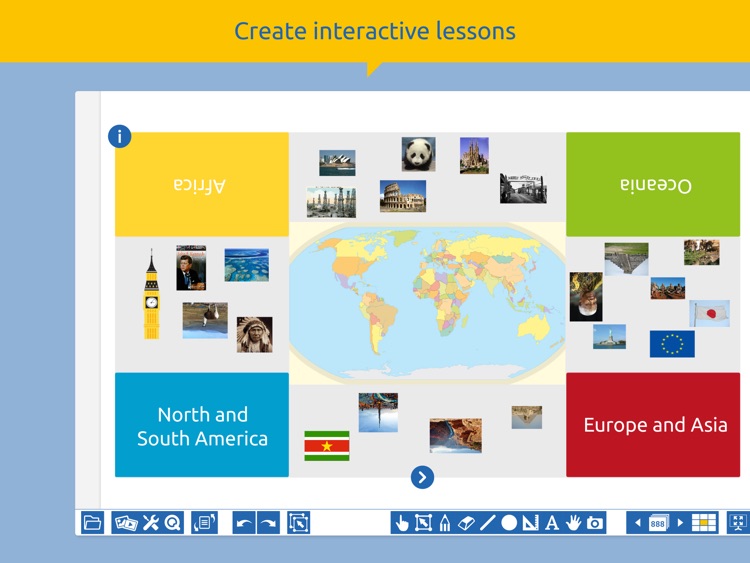The height and width of the screenshot is (563, 750).
Task: Click the magnifier search icon in toolbar
Action: tap(173, 522)
